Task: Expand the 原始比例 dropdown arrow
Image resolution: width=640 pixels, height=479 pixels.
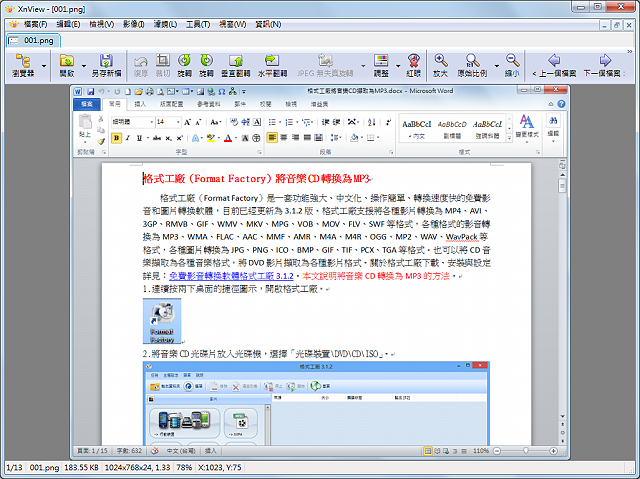Action: coord(497,66)
